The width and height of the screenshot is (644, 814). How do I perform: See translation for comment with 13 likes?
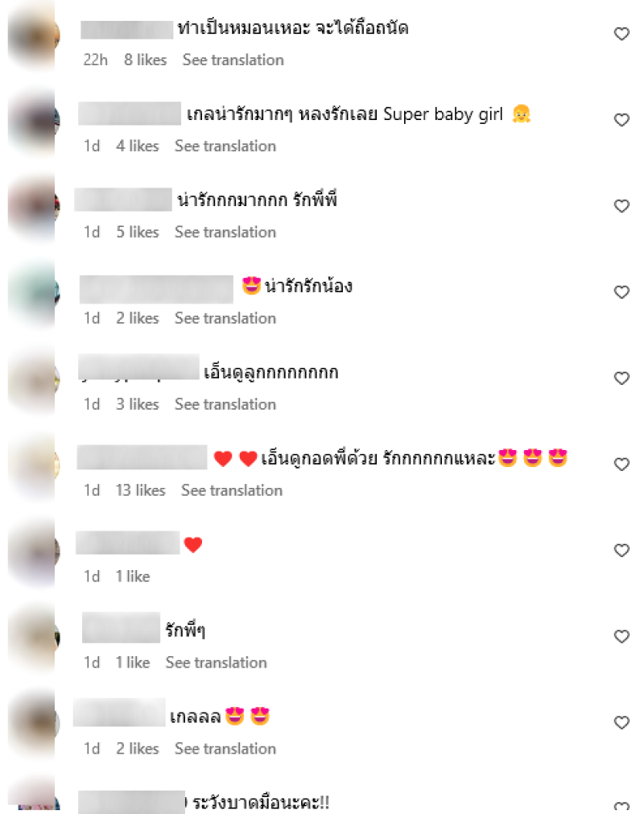click(x=232, y=490)
